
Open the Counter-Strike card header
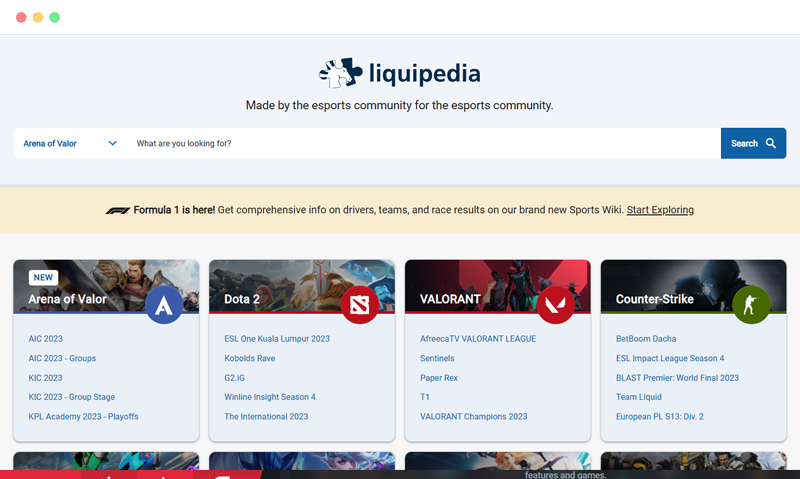693,286
